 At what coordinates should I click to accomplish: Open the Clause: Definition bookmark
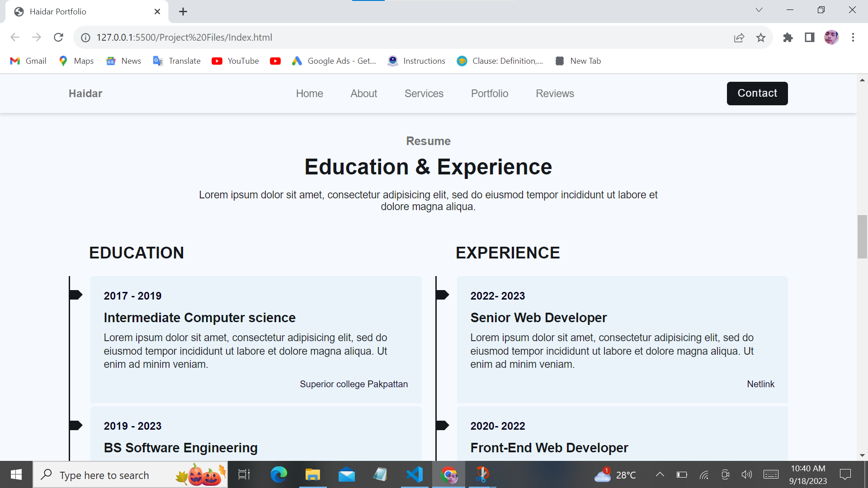500,61
